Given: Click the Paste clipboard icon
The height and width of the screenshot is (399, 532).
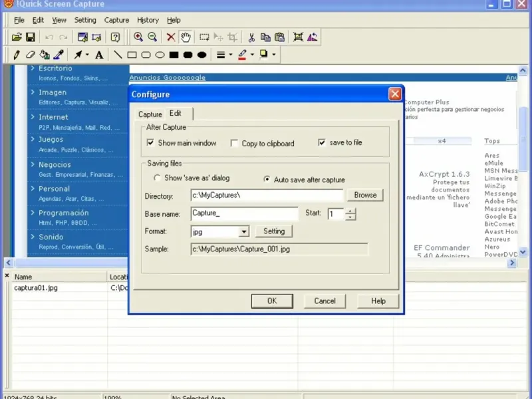Looking at the screenshot, I should (x=279, y=37).
